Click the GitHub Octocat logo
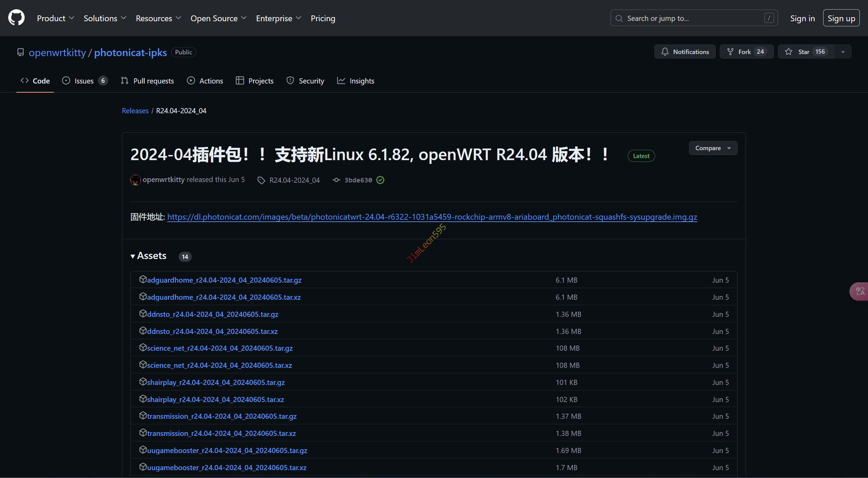The height and width of the screenshot is (478, 868). (x=16, y=18)
